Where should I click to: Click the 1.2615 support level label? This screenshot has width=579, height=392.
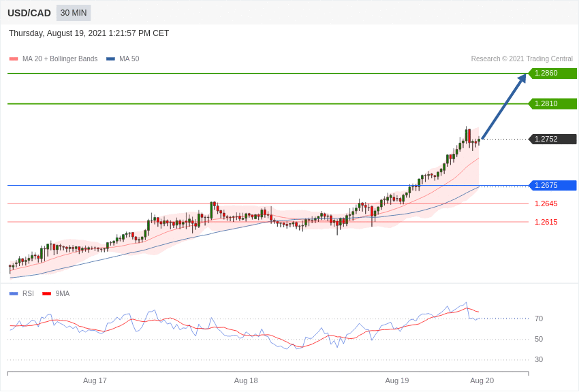click(546, 222)
